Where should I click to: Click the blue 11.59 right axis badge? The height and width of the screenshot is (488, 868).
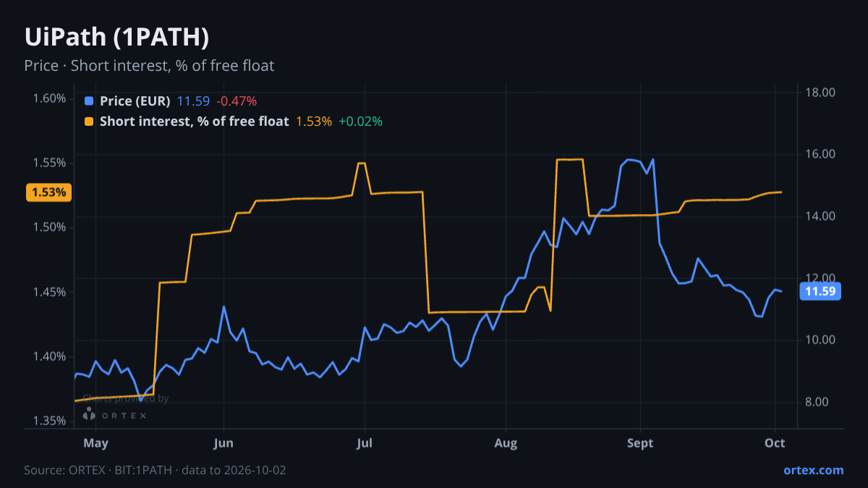820,292
